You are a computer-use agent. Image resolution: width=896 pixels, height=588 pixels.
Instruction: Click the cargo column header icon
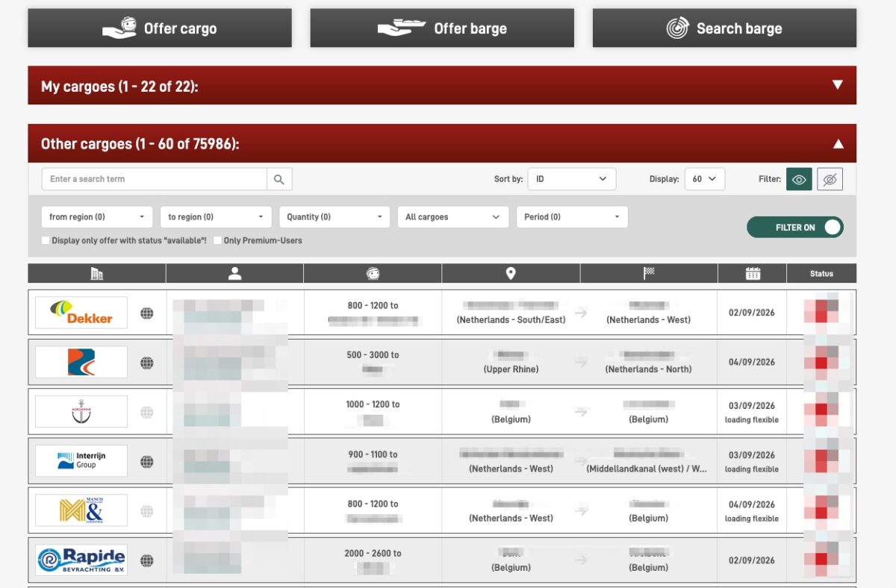[x=373, y=274]
